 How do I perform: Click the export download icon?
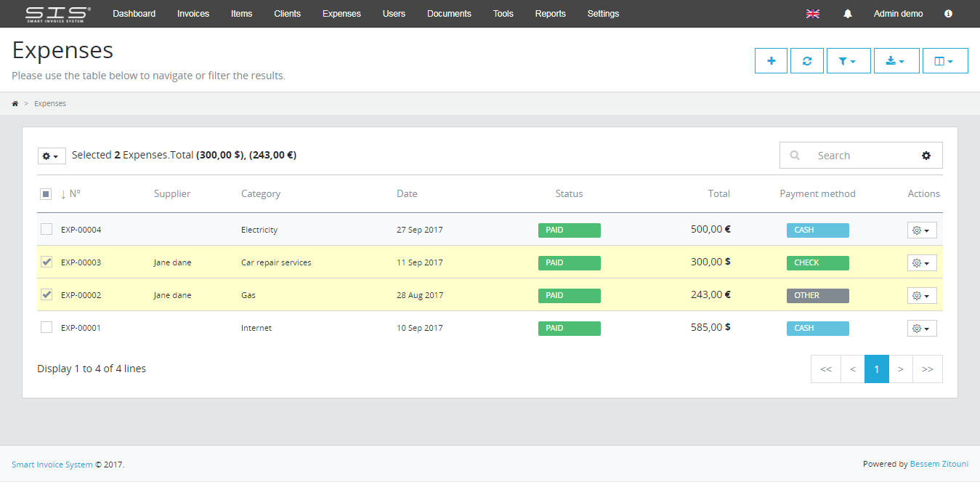(x=896, y=60)
